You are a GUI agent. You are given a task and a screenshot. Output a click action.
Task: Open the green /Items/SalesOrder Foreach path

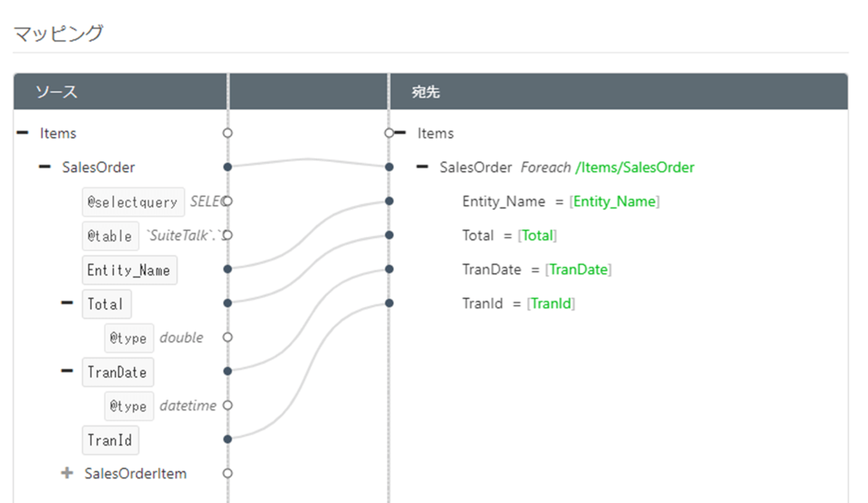634,167
